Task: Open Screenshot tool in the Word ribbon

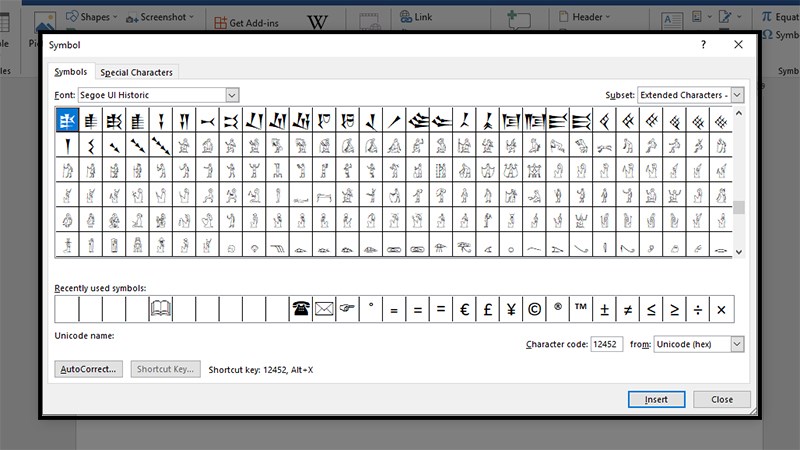Action: click(x=160, y=17)
